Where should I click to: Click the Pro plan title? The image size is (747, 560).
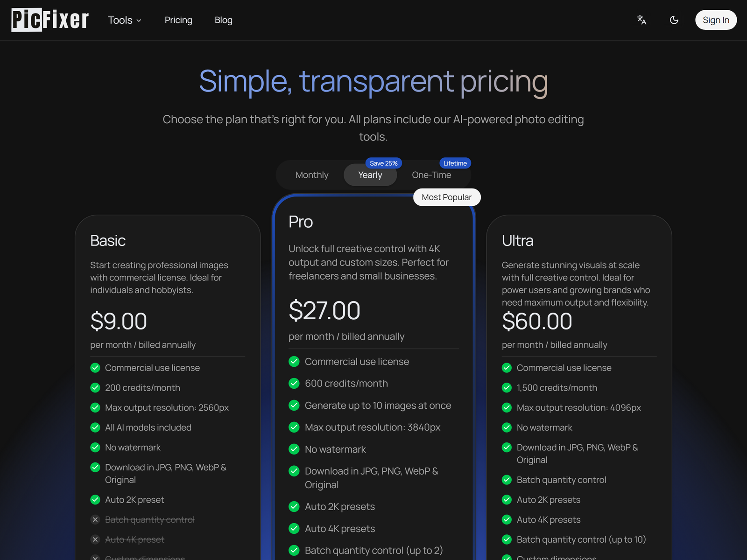pyautogui.click(x=301, y=222)
